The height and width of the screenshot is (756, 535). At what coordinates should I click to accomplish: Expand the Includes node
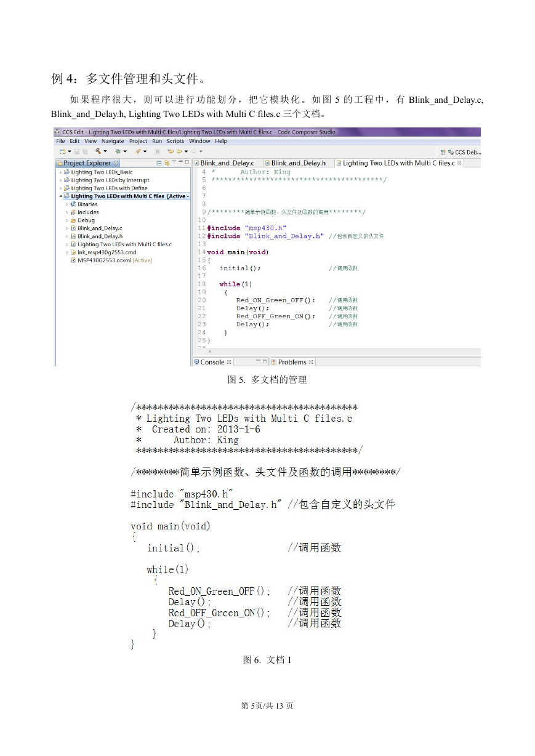click(x=67, y=212)
